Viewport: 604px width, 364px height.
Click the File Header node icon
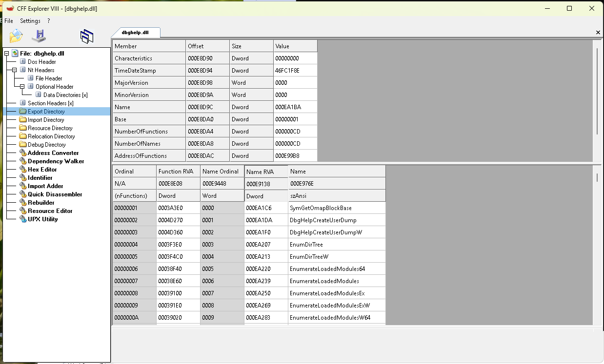tap(31, 78)
